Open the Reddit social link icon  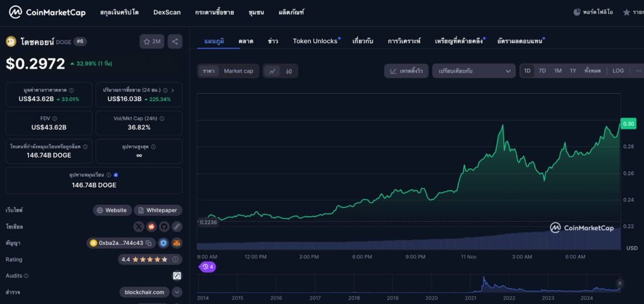coord(152,227)
